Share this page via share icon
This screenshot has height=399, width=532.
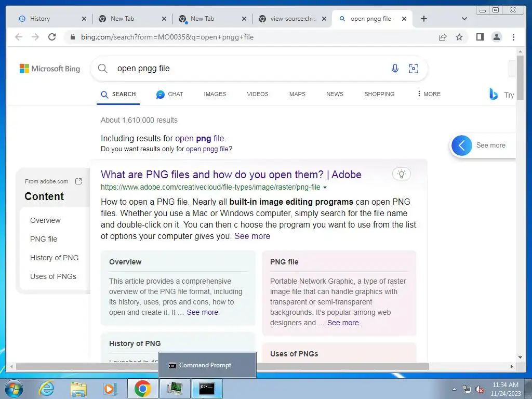click(x=443, y=37)
